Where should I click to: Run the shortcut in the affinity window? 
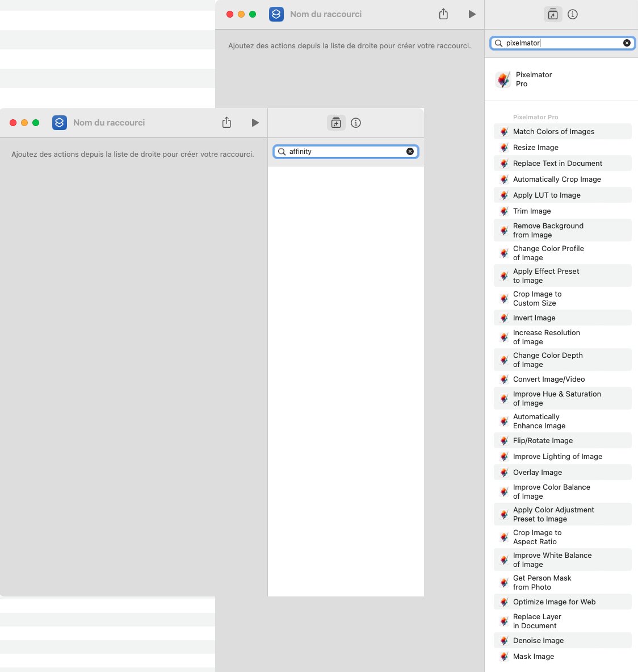255,123
